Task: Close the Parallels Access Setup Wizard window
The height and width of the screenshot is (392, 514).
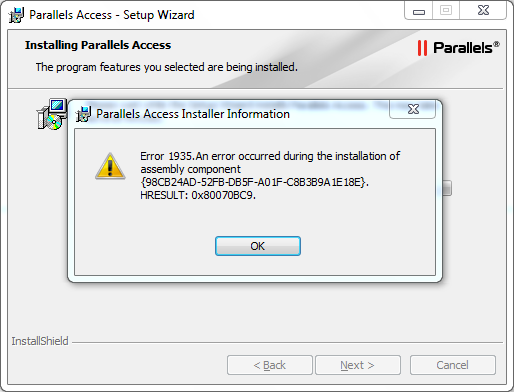Action: coord(483,11)
